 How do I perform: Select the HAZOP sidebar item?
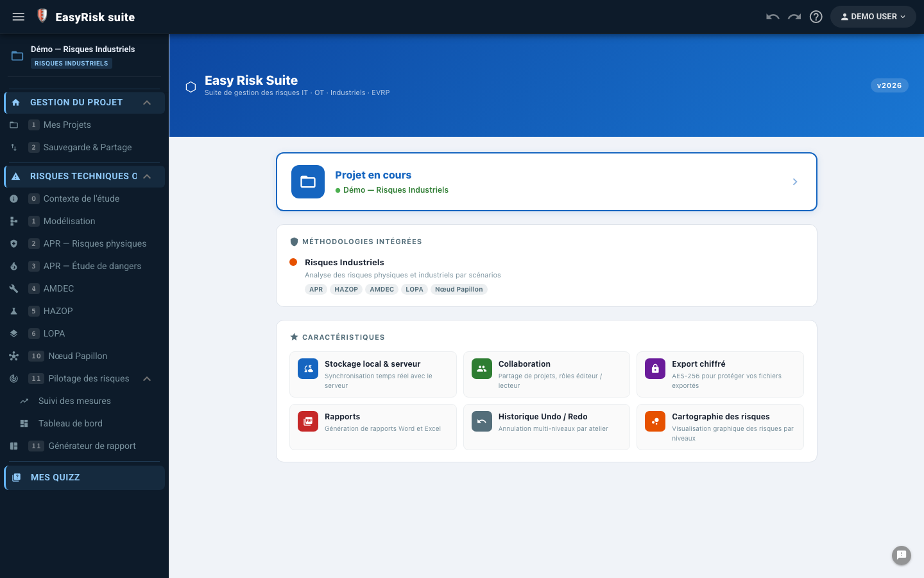[x=85, y=311]
